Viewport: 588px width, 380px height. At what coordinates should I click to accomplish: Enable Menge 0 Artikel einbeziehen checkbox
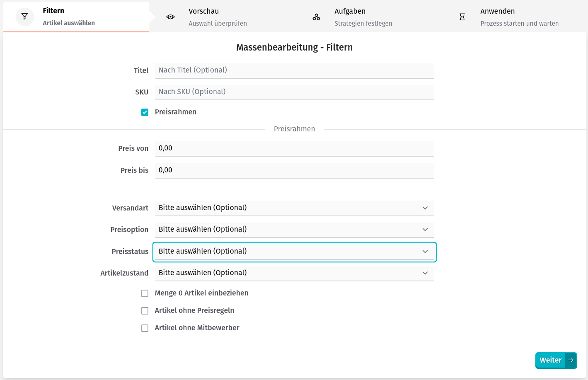pos(145,293)
